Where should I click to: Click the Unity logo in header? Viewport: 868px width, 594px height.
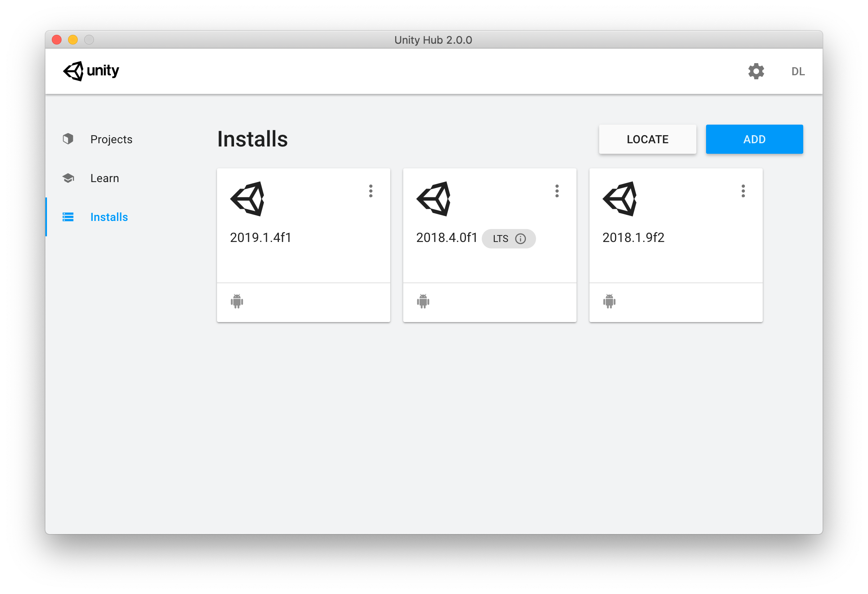91,71
